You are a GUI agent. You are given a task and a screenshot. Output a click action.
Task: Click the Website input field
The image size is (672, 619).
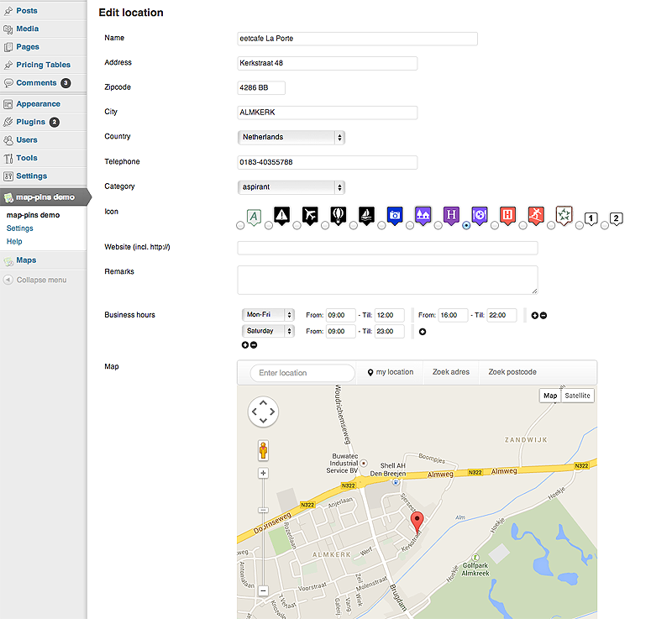point(387,248)
